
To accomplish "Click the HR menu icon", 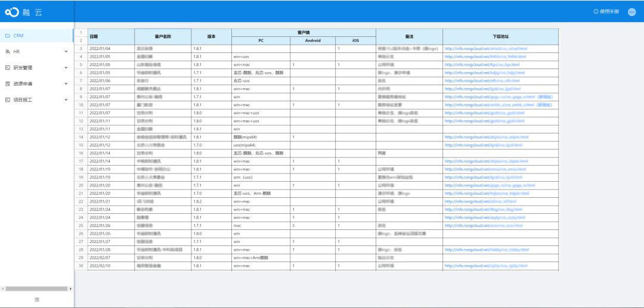I will coord(7,52).
